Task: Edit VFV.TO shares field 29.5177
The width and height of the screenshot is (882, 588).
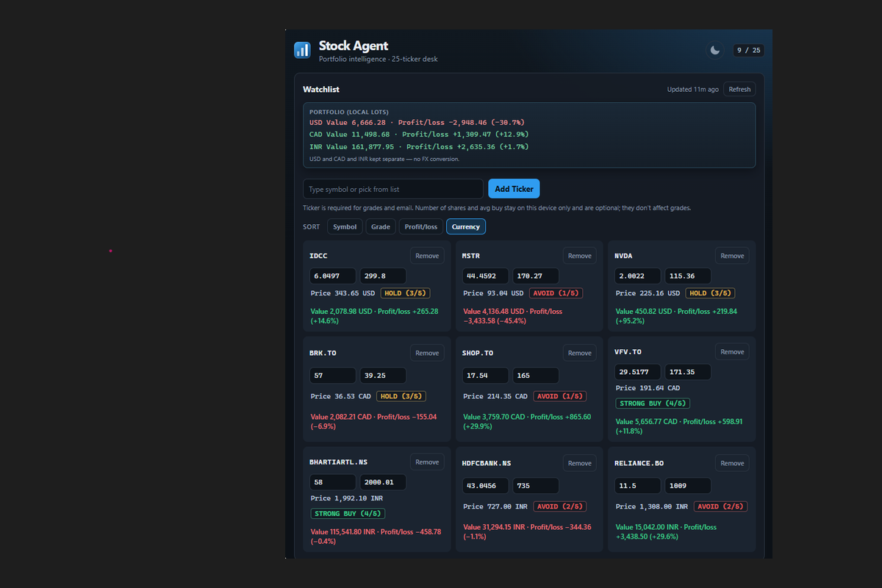Action: [x=638, y=372]
